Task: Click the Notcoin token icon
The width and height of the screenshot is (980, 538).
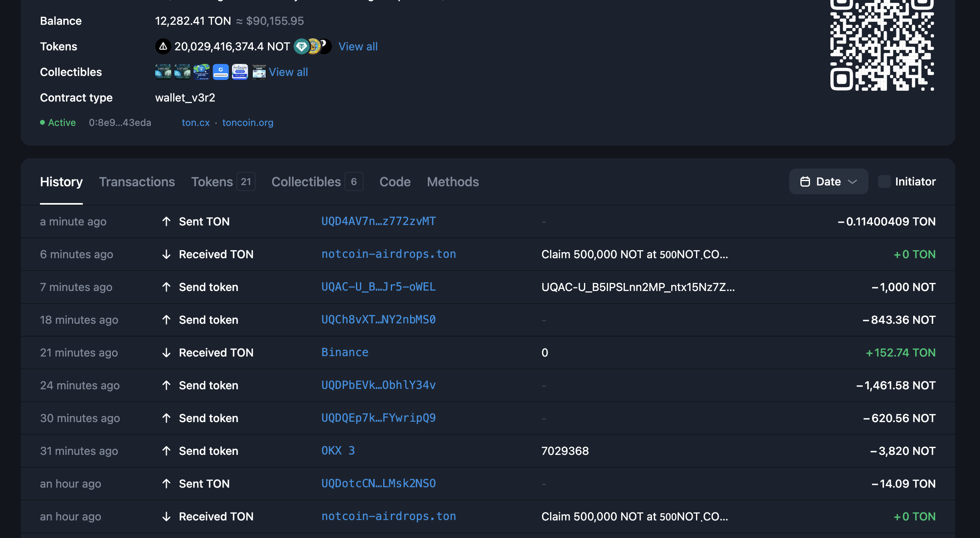Action: [163, 46]
